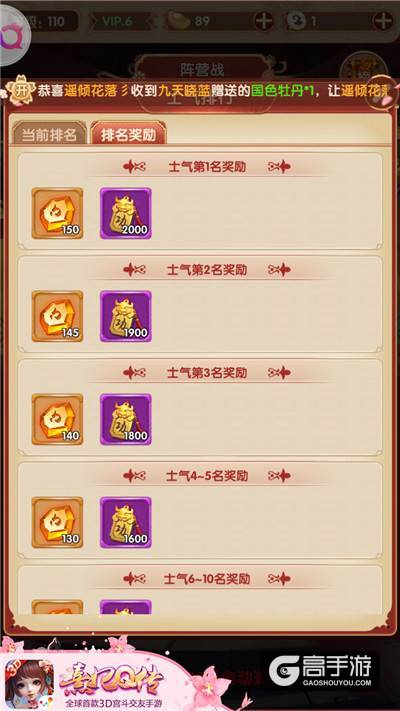Screen dimensions: 400x711
Task: Click the gold ingot currency showing 89
Action: tap(190, 21)
